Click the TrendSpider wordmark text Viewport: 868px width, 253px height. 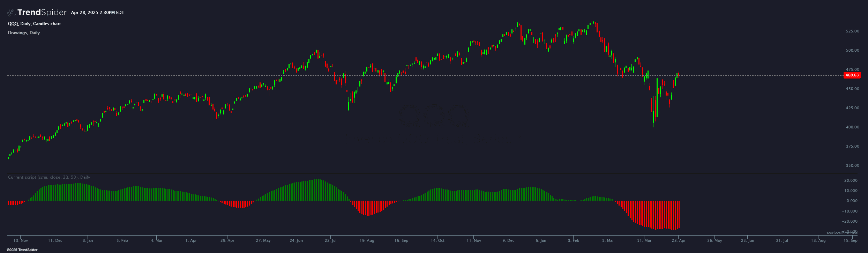pos(42,13)
